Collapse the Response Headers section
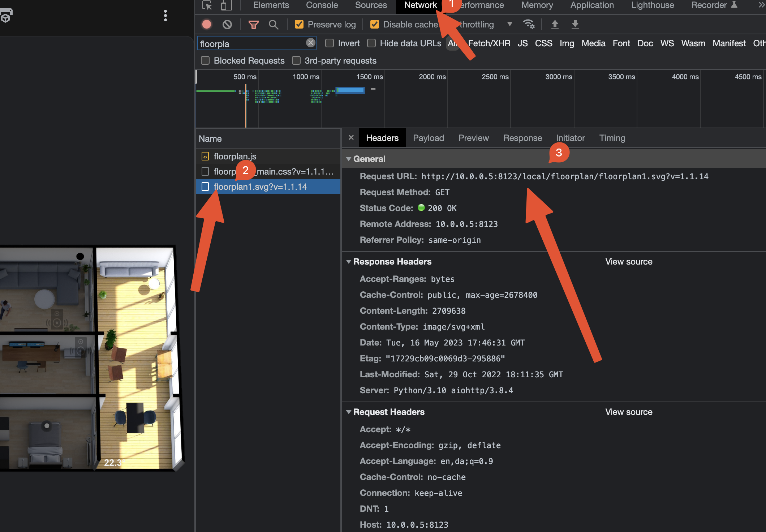The width and height of the screenshot is (766, 532). [x=348, y=261]
